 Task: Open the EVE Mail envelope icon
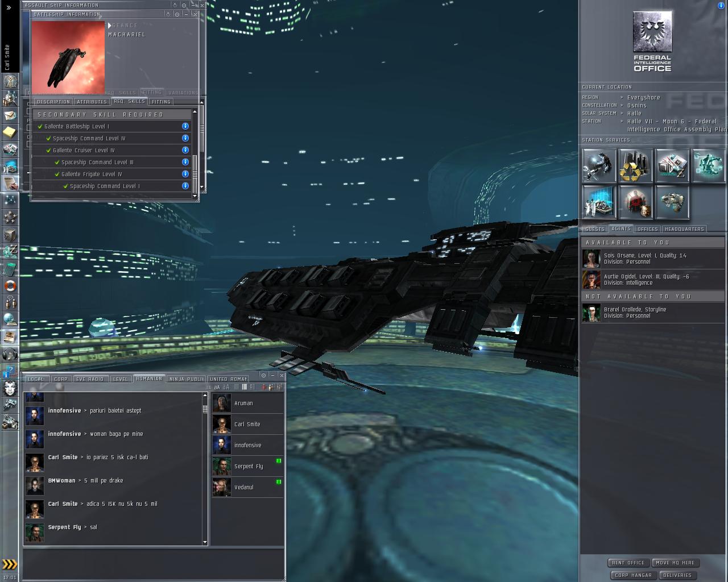(10, 115)
